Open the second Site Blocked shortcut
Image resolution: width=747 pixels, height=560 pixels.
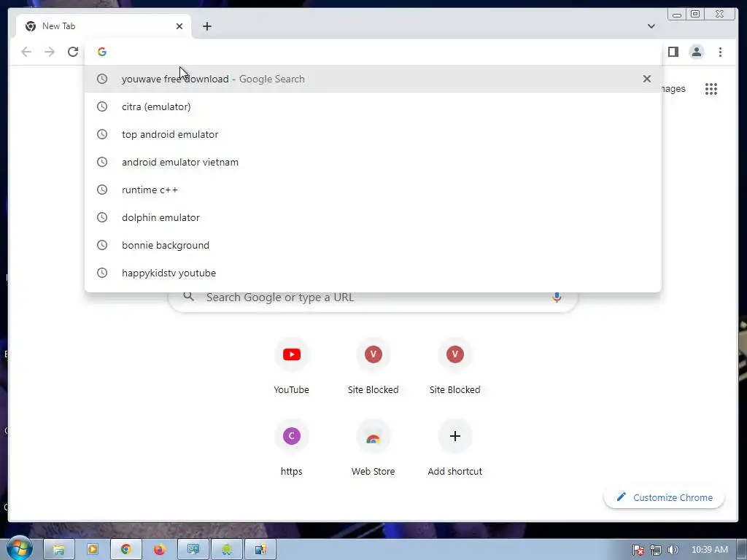[455, 367]
